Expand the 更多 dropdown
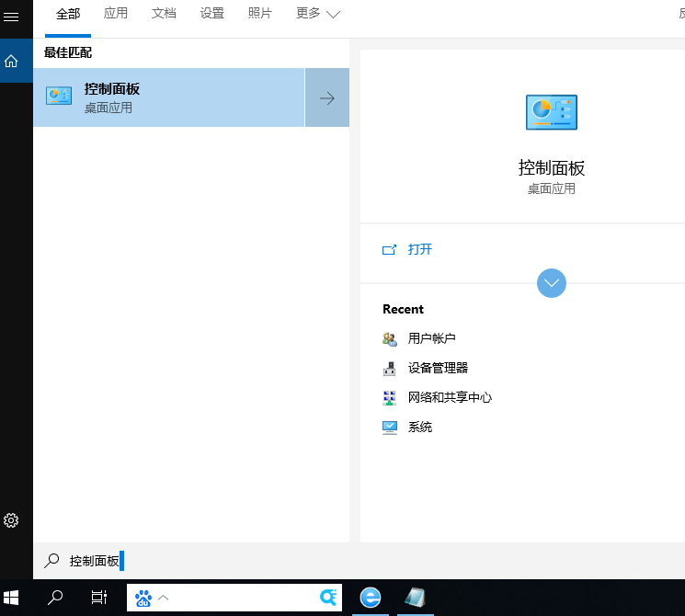Image resolution: width=685 pixels, height=616 pixels. [x=317, y=14]
